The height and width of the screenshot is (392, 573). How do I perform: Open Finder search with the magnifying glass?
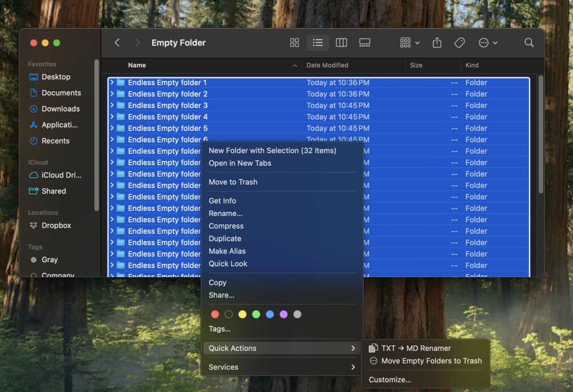click(529, 43)
